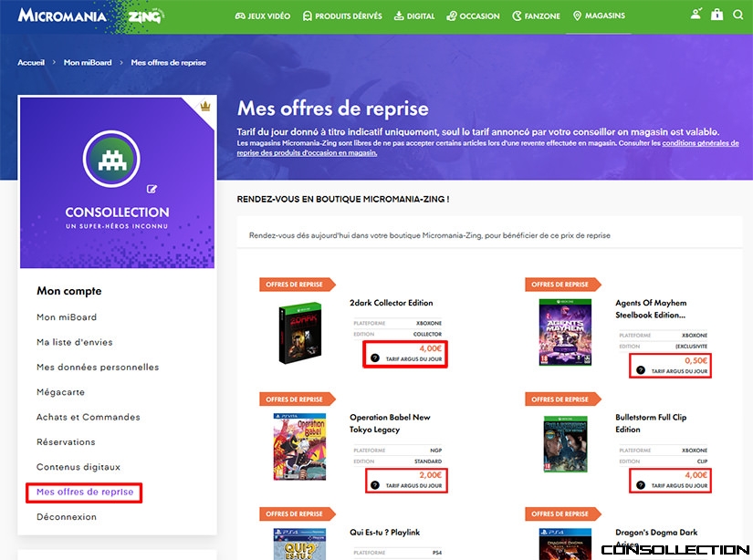
Task: Open Contenus digitaux
Action: [78, 467]
